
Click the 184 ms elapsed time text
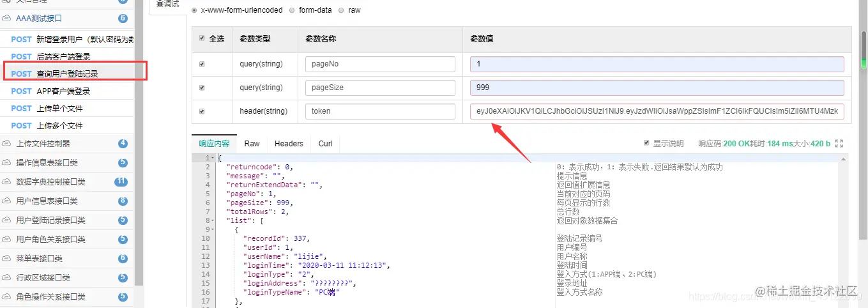point(781,144)
